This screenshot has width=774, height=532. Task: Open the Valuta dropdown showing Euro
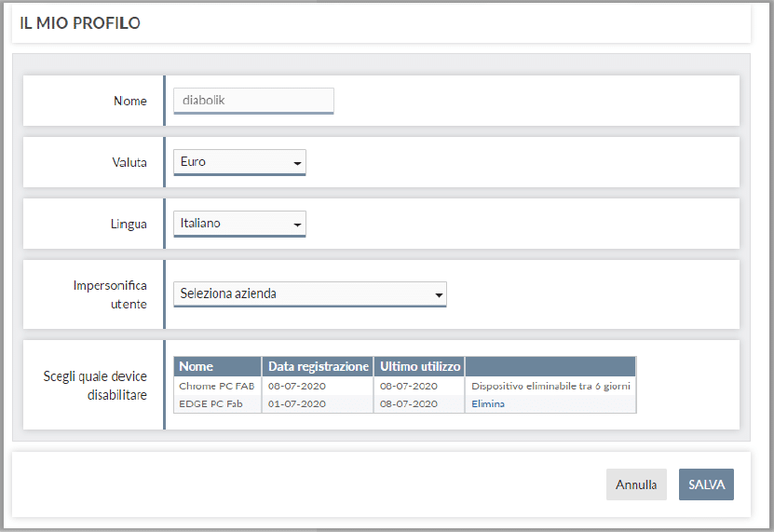click(x=239, y=162)
